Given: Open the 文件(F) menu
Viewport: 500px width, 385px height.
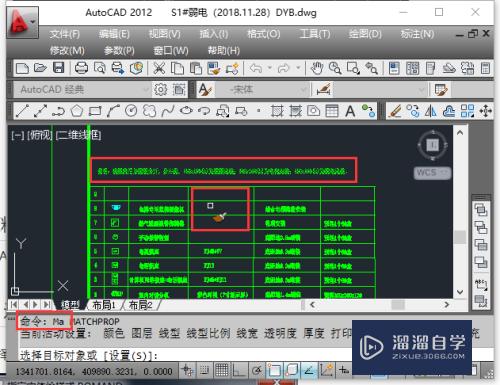Looking at the screenshot, I should (x=64, y=34).
